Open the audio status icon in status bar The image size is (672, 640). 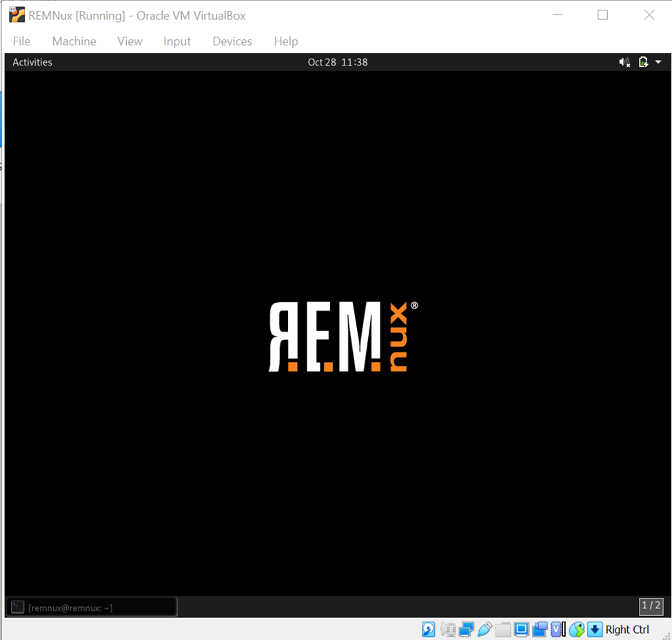coord(448,629)
